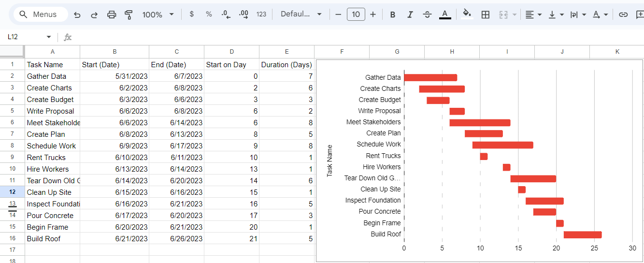Select the 'Rent Trucks' cell in column A
The image size is (644, 263).
pyautogui.click(x=53, y=157)
